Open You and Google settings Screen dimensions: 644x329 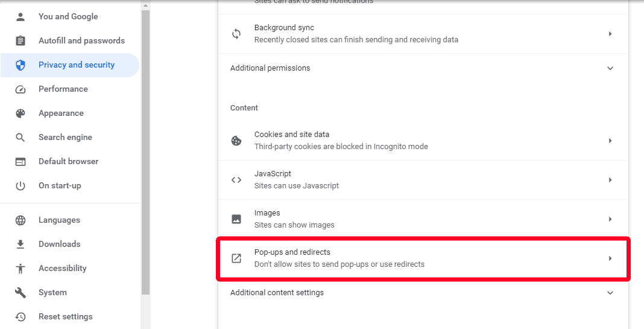(68, 17)
